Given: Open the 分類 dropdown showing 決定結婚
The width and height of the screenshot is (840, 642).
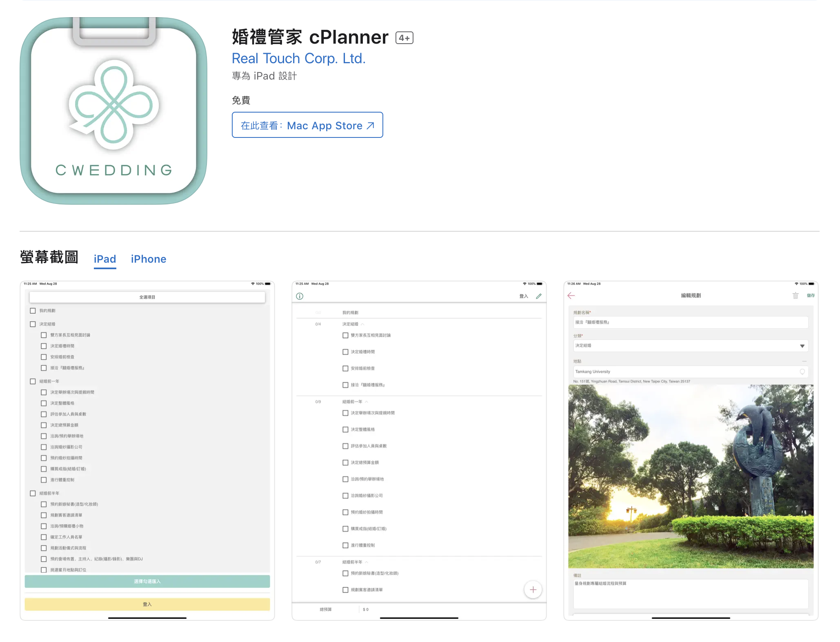Looking at the screenshot, I should pos(690,345).
